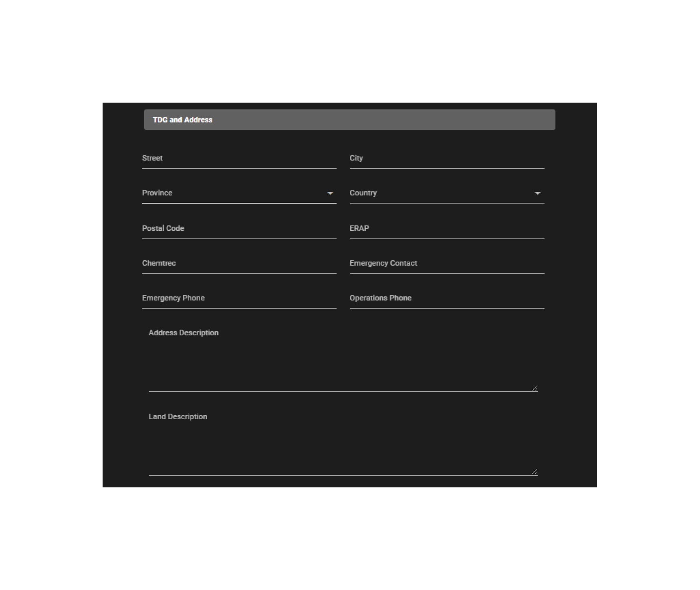Click the Street input field
700x590 pixels.
pyautogui.click(x=239, y=158)
